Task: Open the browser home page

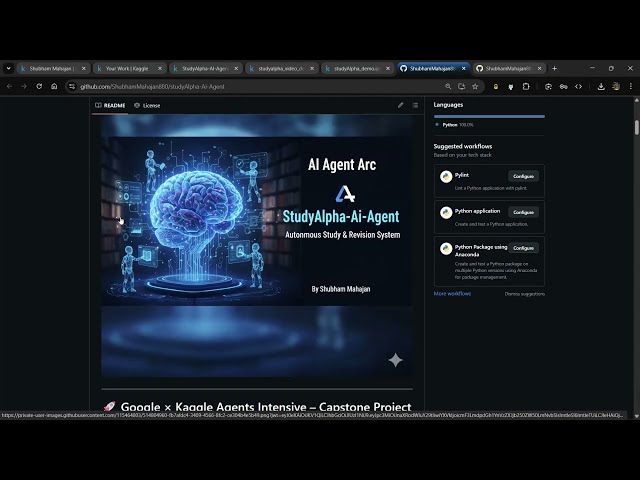Action: (x=54, y=87)
